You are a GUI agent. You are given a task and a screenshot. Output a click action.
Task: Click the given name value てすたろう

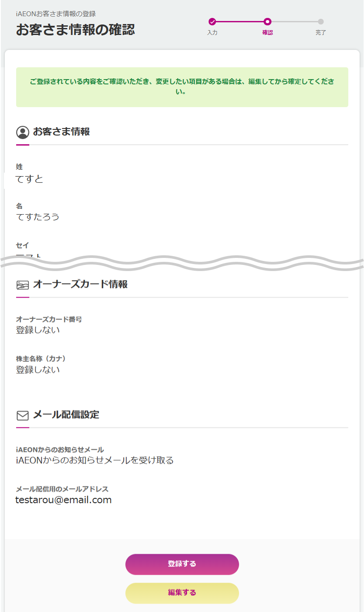click(38, 217)
